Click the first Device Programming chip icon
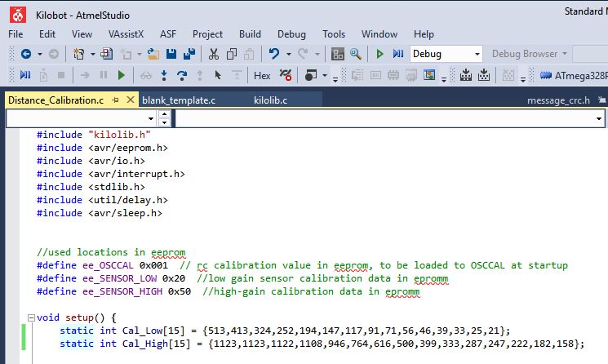The height and width of the screenshot is (364, 608). (x=466, y=75)
